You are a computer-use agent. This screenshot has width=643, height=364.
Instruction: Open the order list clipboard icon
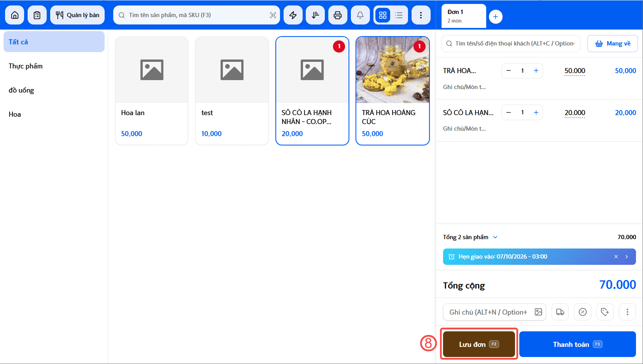pos(37,15)
